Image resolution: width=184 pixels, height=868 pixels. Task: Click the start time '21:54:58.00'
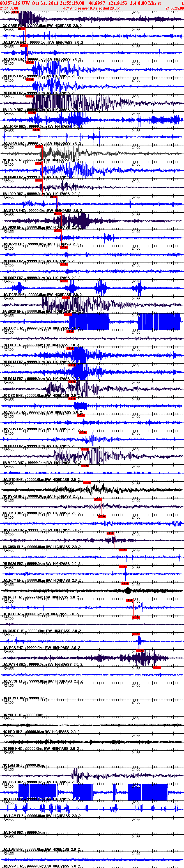pyautogui.click(x=9, y=8)
